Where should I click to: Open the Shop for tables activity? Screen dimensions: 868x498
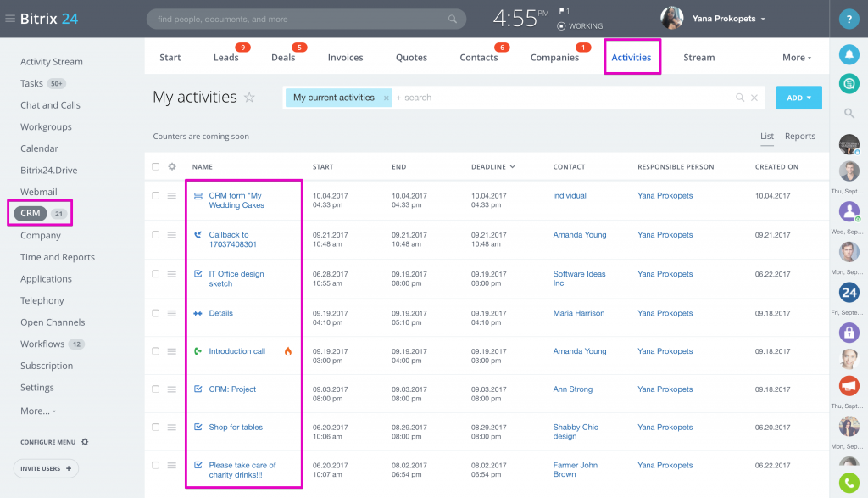(x=236, y=427)
